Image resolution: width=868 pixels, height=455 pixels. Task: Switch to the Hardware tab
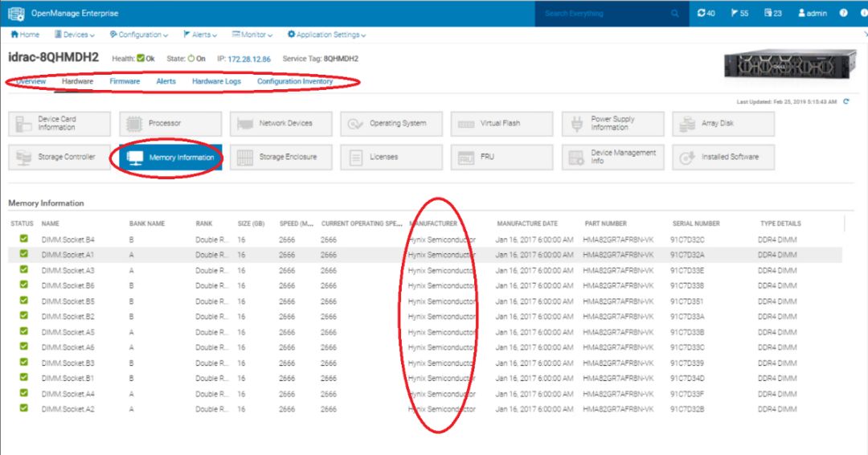point(77,81)
